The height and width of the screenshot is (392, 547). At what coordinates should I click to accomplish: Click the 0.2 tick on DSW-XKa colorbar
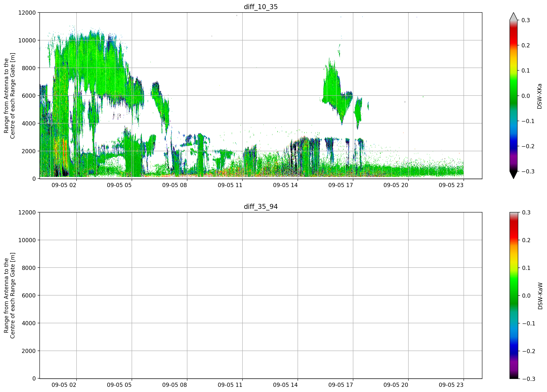click(x=526, y=45)
